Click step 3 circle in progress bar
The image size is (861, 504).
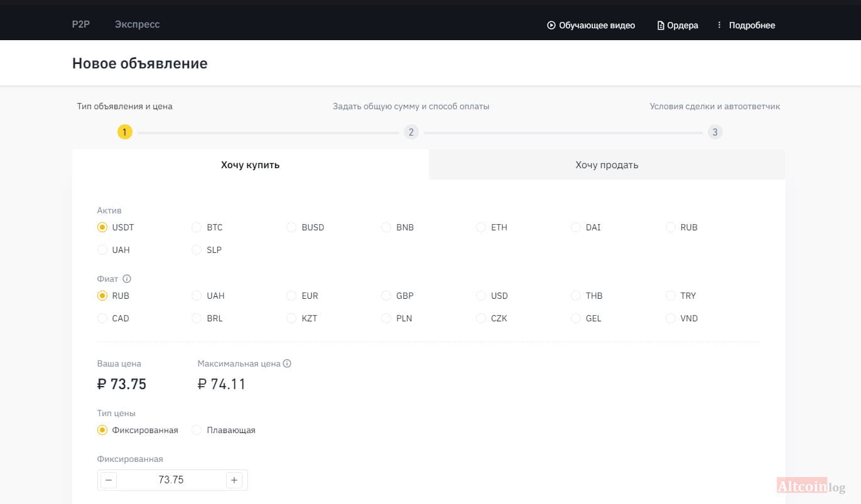[715, 132]
